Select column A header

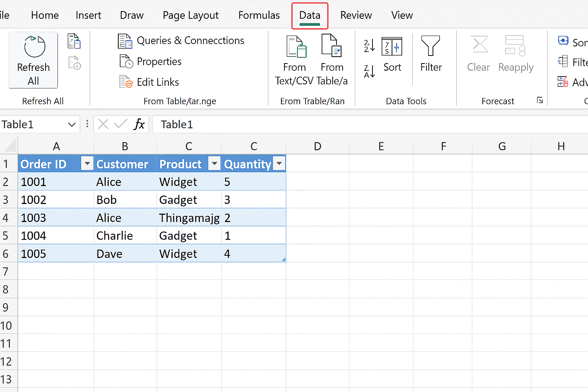pos(56,146)
